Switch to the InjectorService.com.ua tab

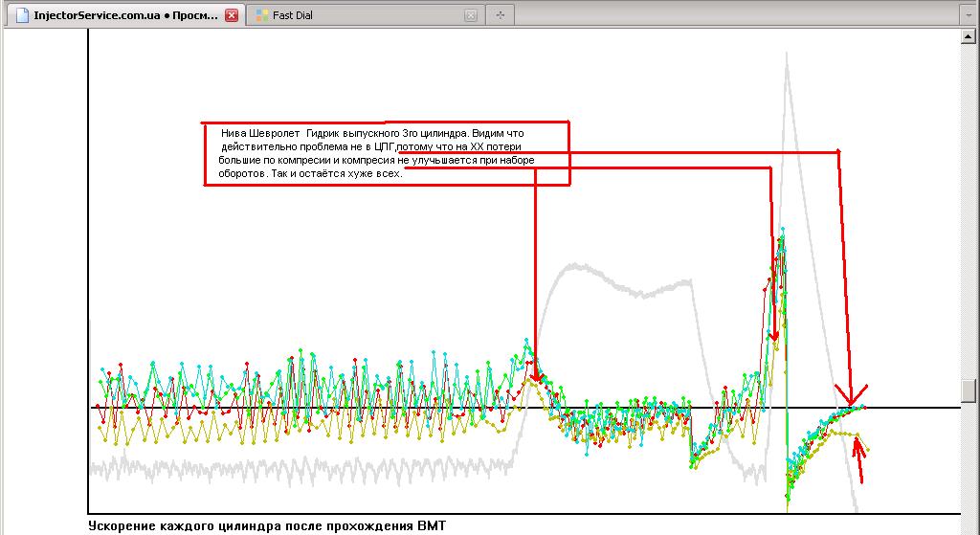pyautogui.click(x=125, y=15)
